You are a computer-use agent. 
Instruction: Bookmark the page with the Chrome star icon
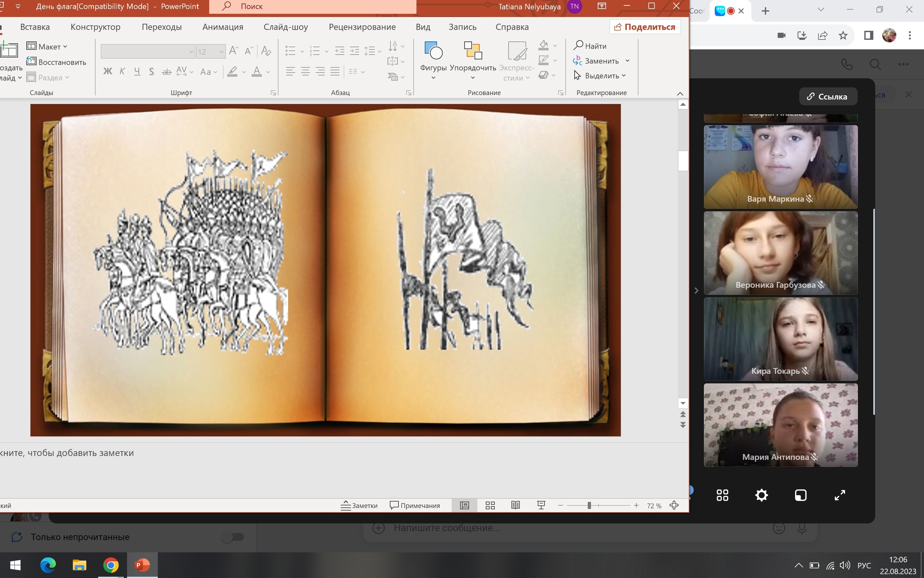(843, 35)
